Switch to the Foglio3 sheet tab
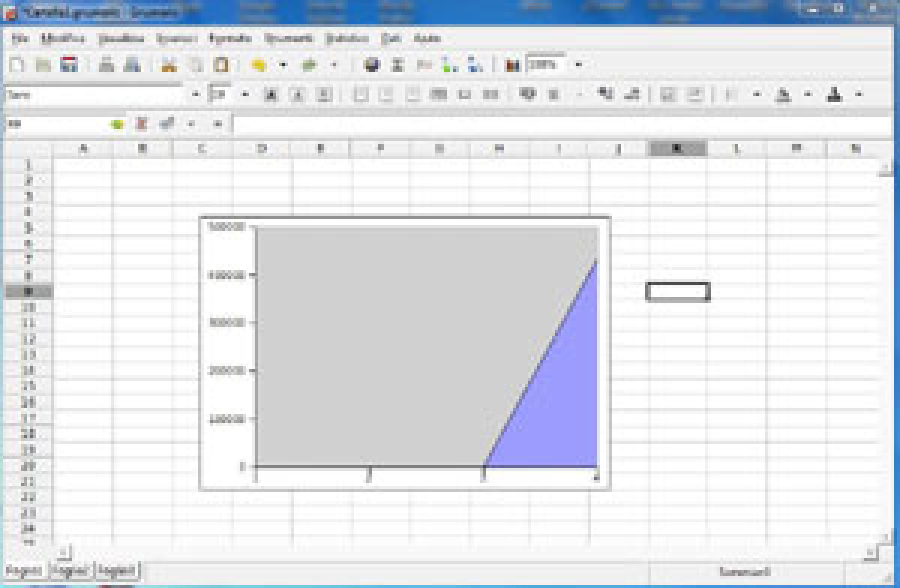 [117, 571]
